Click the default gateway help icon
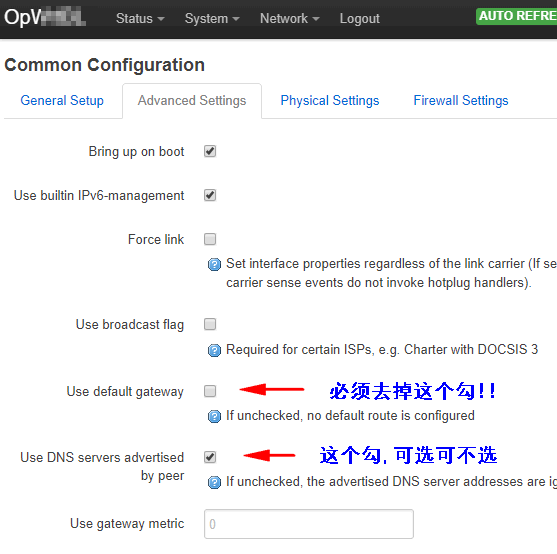Image resolution: width=557 pixels, height=554 pixels. pyautogui.click(x=214, y=417)
